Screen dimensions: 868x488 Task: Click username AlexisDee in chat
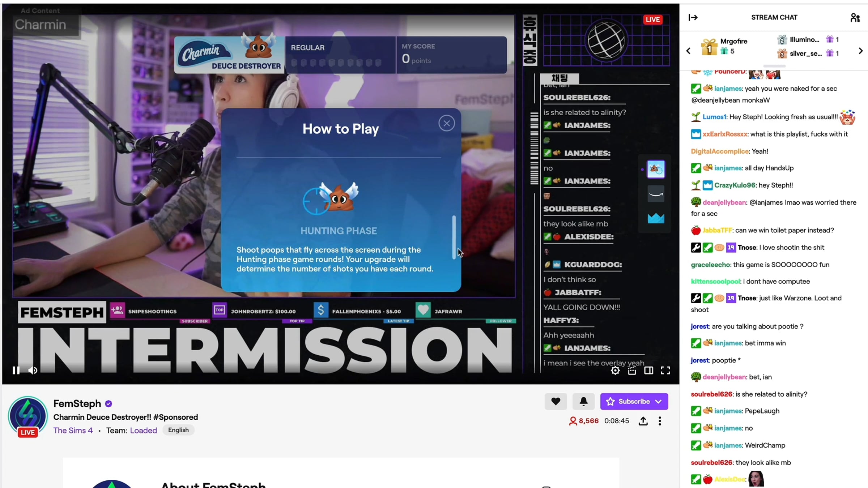click(x=729, y=479)
